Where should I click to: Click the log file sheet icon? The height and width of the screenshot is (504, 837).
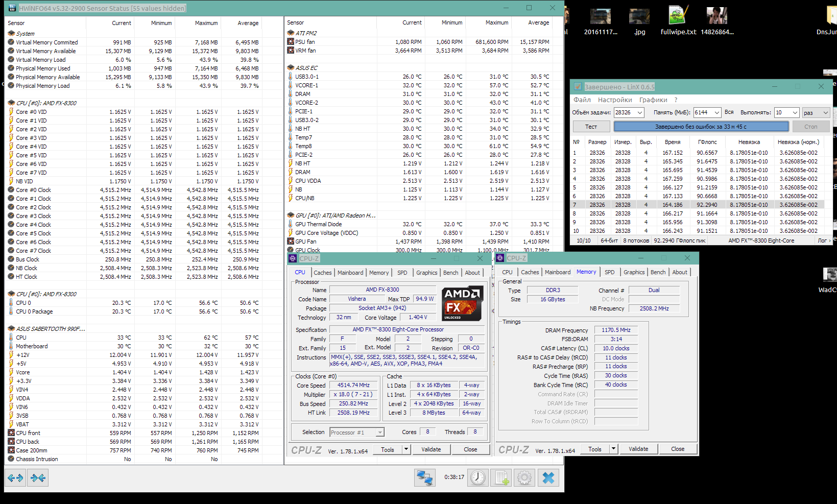(501, 477)
